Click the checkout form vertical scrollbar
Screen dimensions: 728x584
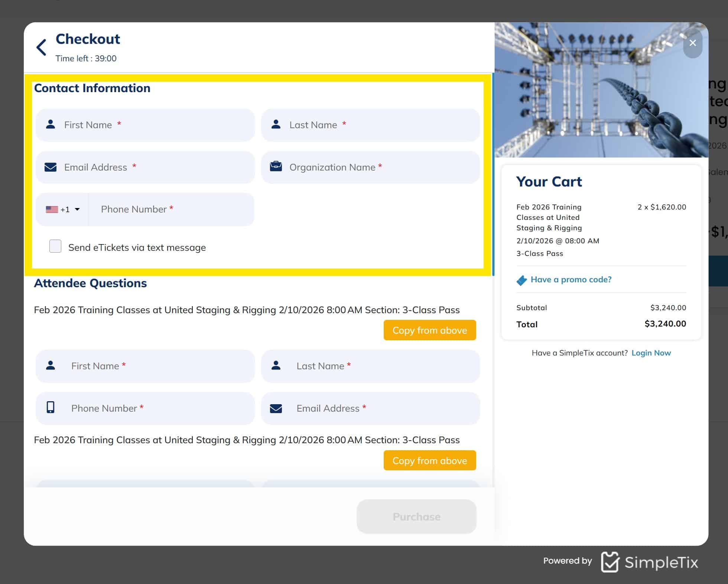pos(493,175)
